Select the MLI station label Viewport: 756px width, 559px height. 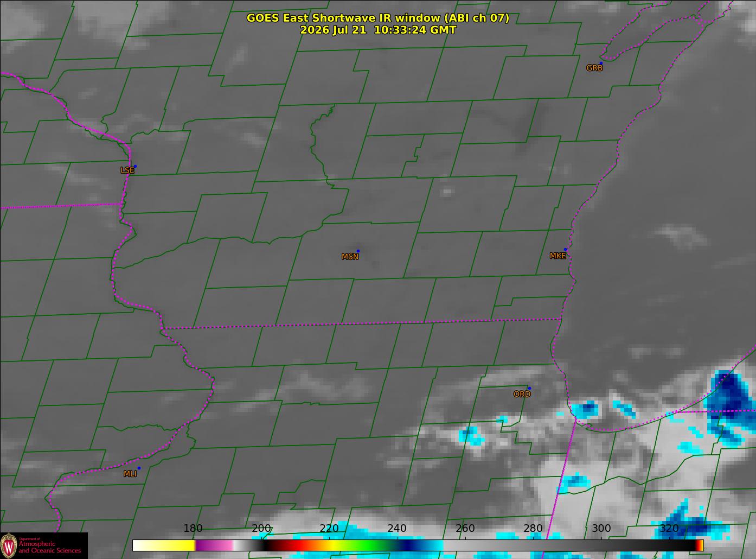[130, 474]
